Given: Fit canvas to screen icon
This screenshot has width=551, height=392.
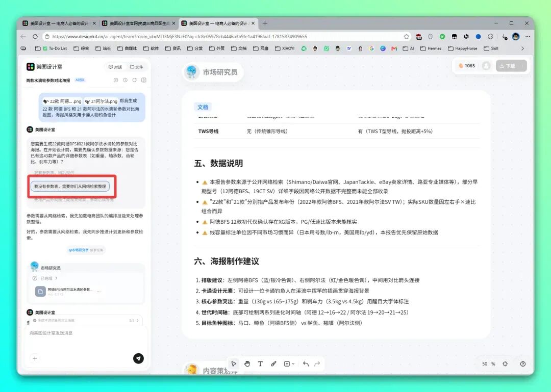Looking at the screenshot, I should [505, 364].
